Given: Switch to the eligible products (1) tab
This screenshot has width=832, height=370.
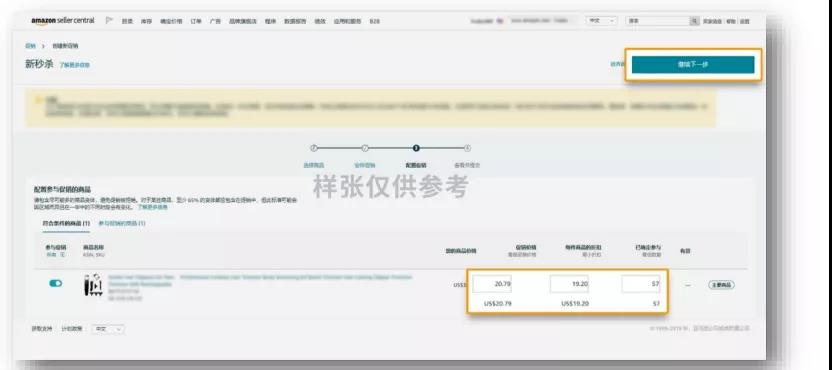Looking at the screenshot, I should click(66, 223).
